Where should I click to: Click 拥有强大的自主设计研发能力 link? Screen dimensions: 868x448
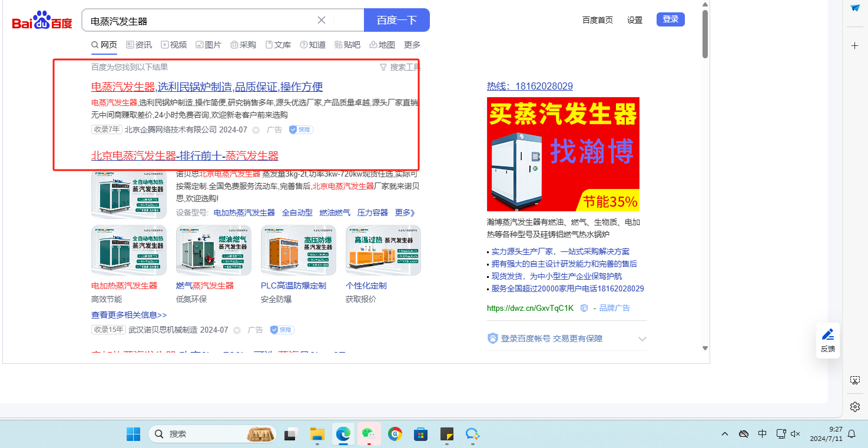point(564,264)
